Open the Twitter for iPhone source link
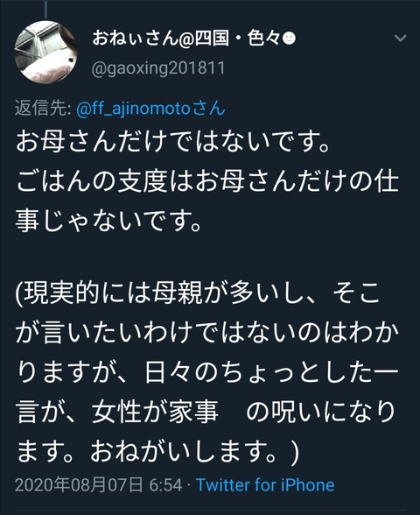Screen dimensions: 420x515 [x=265, y=485]
